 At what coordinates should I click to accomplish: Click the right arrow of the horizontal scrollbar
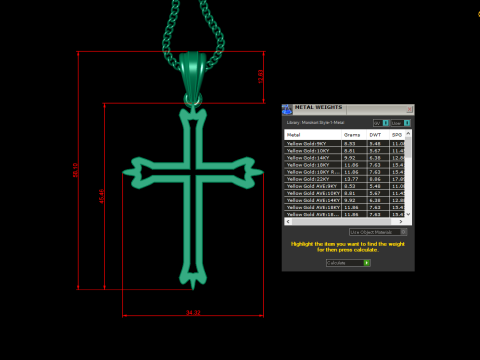coord(401,221)
